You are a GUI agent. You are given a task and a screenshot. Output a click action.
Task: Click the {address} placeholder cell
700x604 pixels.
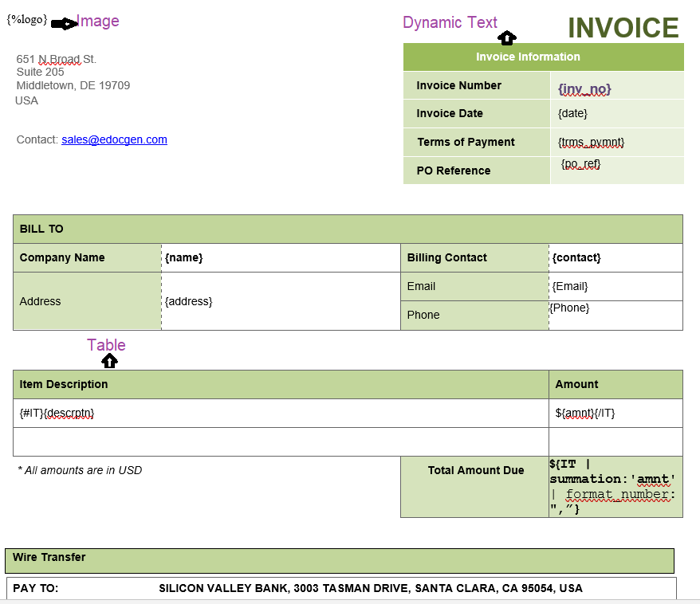[187, 301]
